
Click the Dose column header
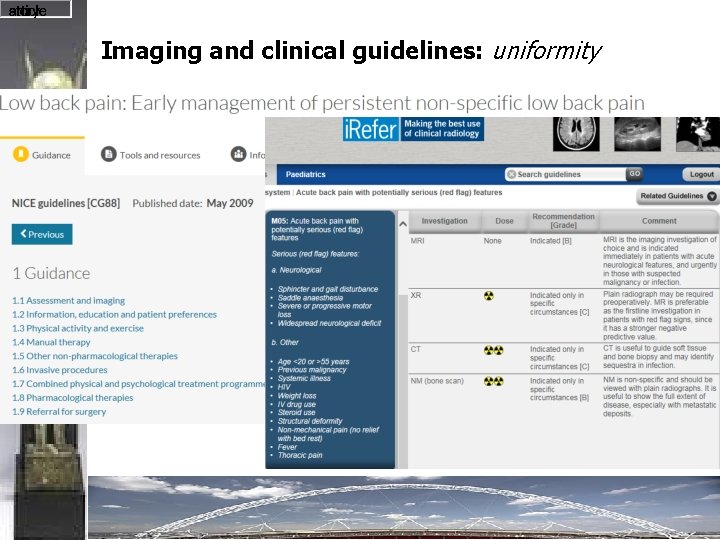tap(504, 221)
